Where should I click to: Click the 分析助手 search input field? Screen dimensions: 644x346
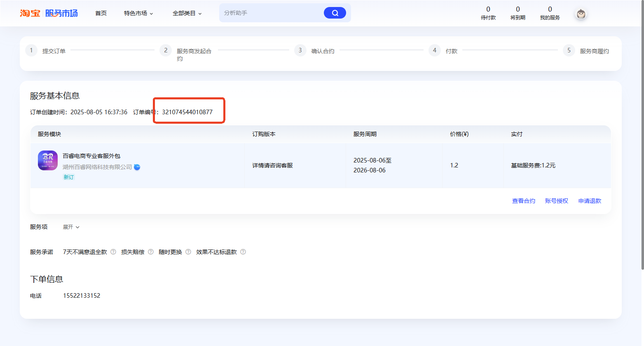pyautogui.click(x=268, y=13)
